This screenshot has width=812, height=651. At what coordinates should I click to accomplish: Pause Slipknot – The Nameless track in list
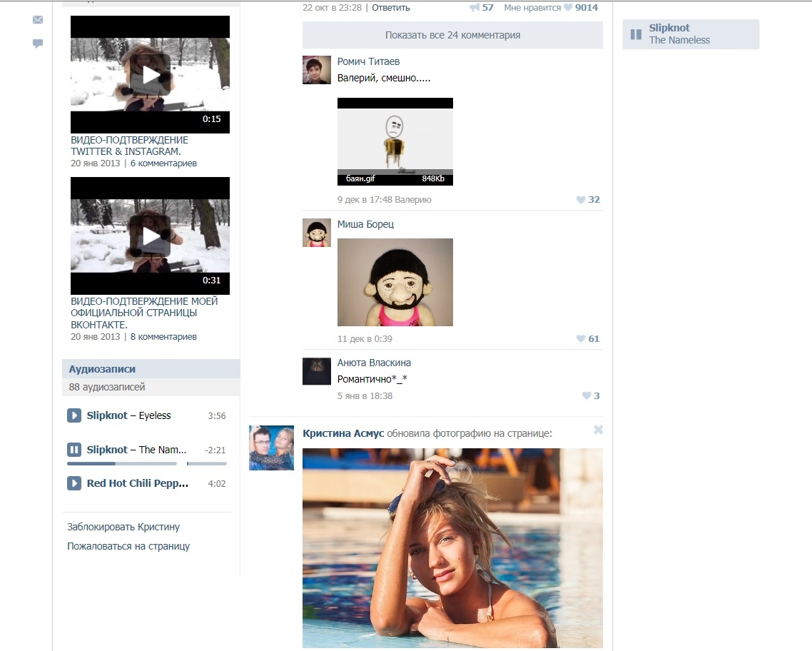pos(74,450)
